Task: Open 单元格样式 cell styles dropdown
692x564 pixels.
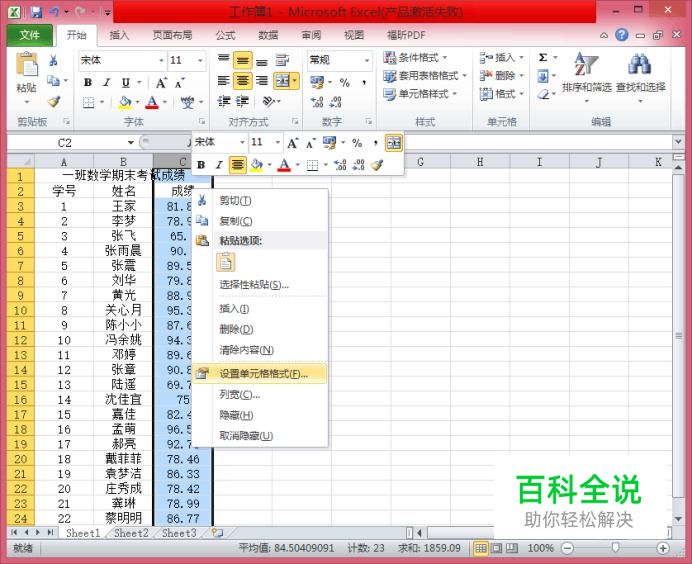Action: (420, 94)
